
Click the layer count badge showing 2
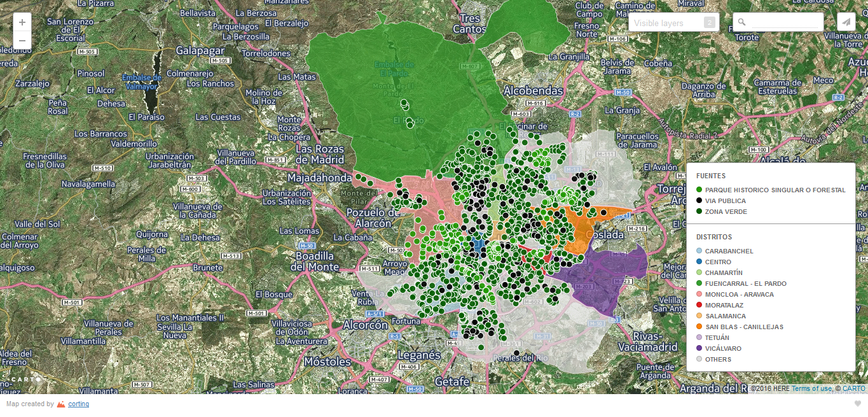(x=709, y=23)
